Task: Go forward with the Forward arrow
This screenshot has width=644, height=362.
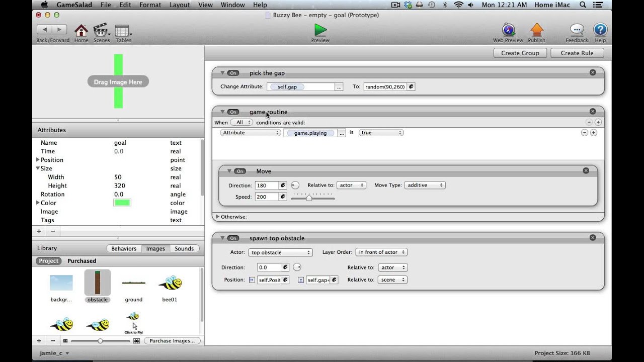Action: (x=60, y=30)
